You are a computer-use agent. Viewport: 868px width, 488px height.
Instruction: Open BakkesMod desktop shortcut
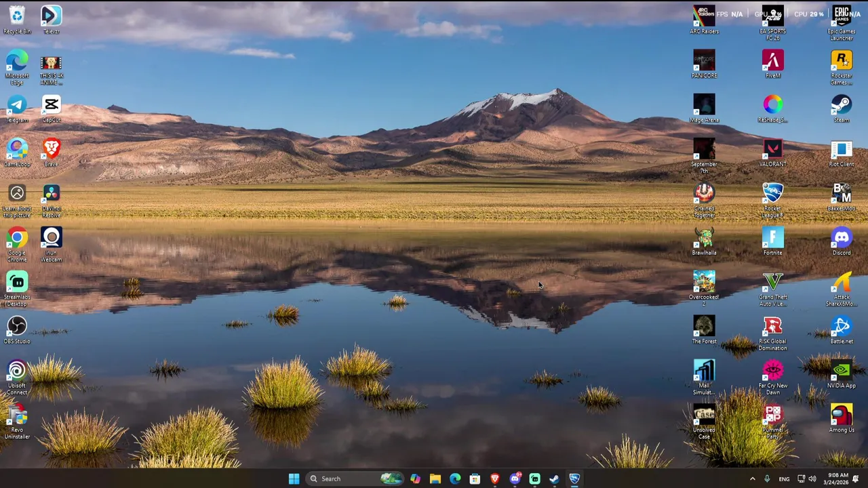pos(841,197)
